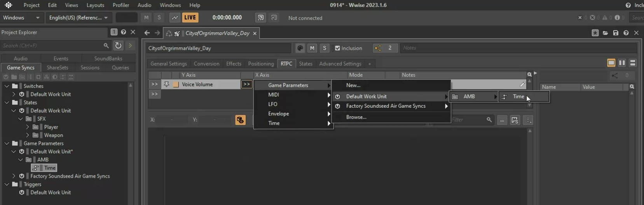644x205 pixels.
Task: Collapse the States tree node
Action: [x=7, y=102]
